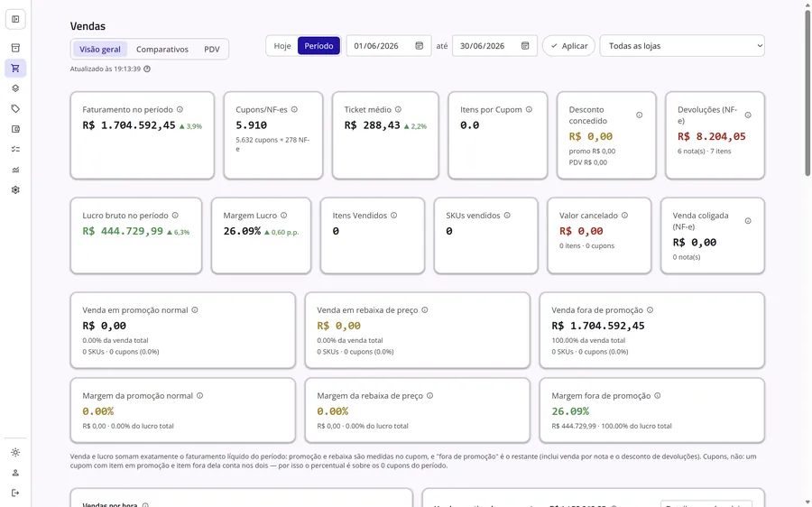Image resolution: width=812 pixels, height=507 pixels.
Task: Click info icon next to Venda fora de promoção
Action: [x=650, y=310]
